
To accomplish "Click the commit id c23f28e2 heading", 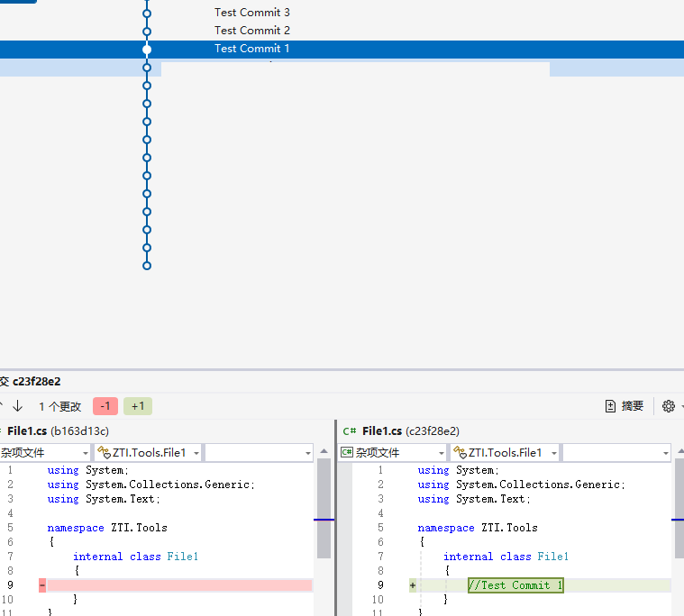I will tap(37, 382).
